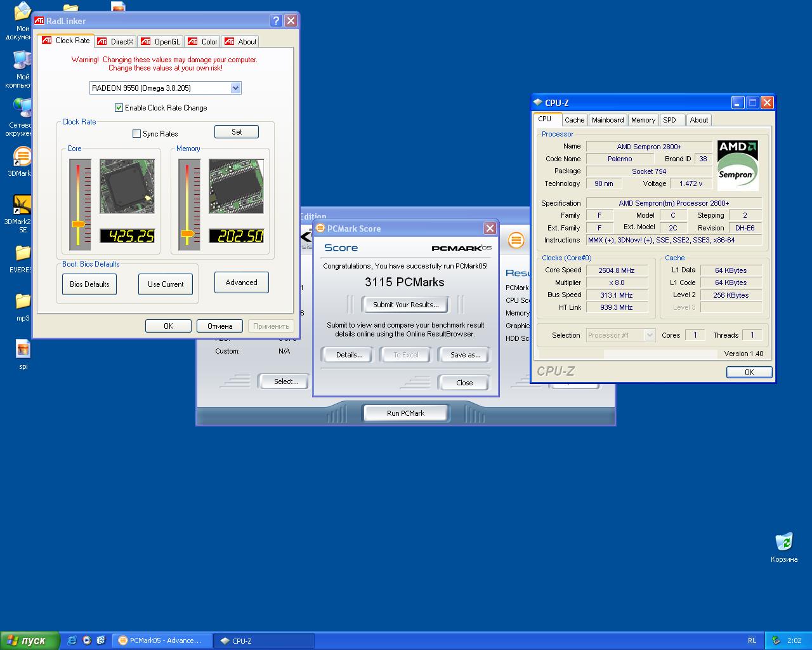
Task: Switch to the Memory tab in CPU-Z
Action: [x=643, y=120]
